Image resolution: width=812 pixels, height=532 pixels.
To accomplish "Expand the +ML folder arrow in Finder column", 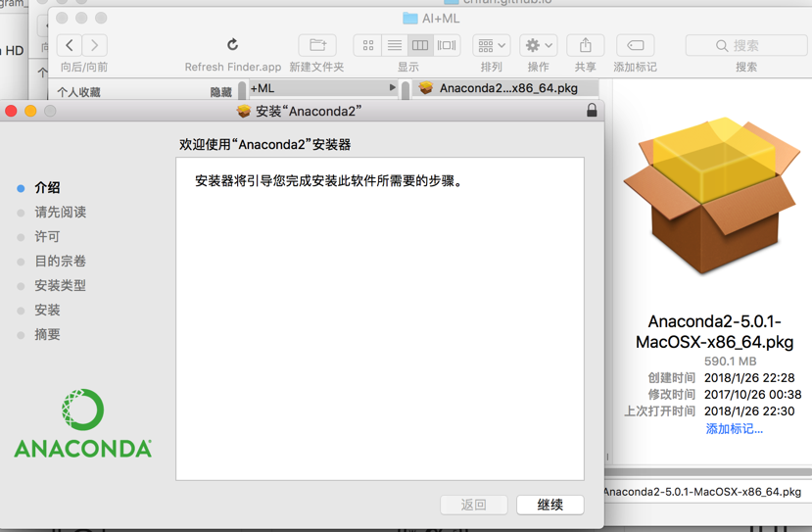I will tap(392, 87).
